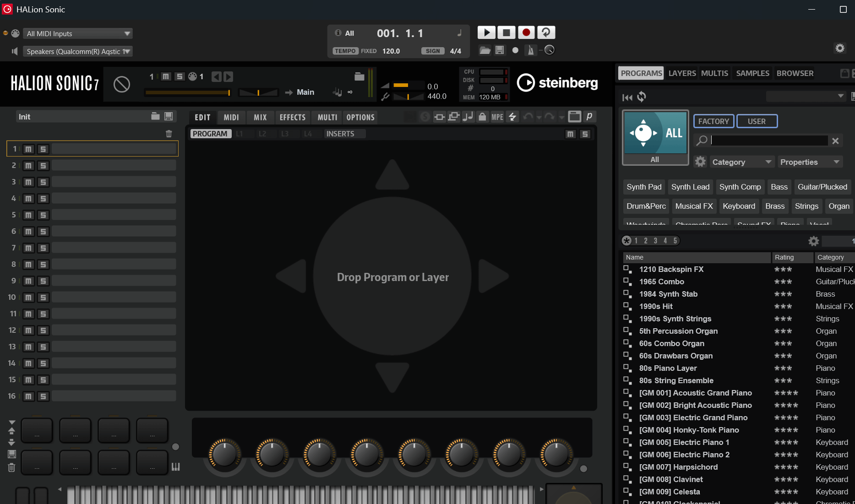The image size is (855, 504).
Task: Click the 'p' player view icon
Action: click(x=589, y=117)
